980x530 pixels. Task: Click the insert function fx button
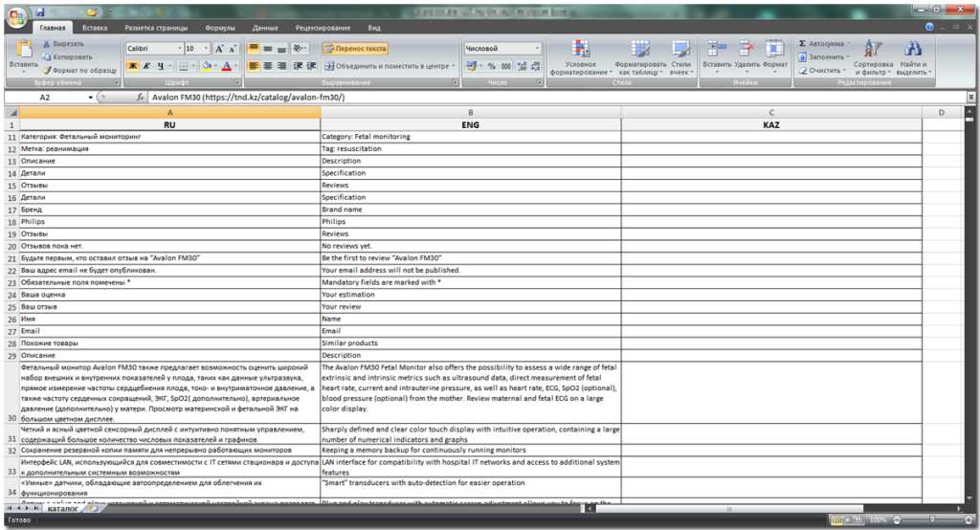[x=140, y=98]
